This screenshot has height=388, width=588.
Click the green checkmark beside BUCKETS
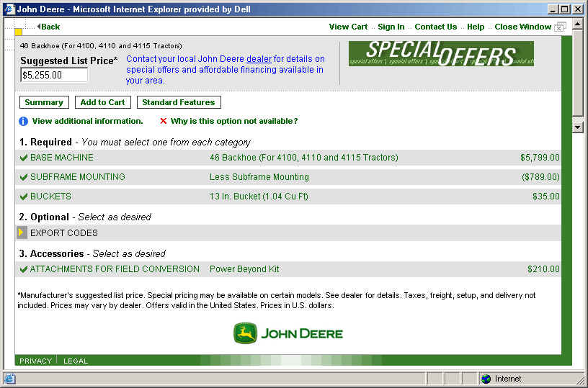click(x=24, y=197)
